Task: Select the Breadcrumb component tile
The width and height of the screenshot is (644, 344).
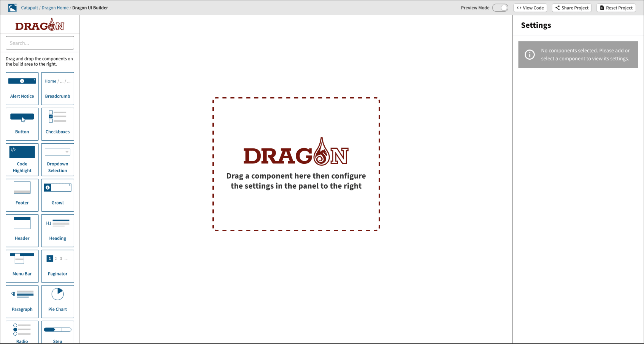Action: 58,89
